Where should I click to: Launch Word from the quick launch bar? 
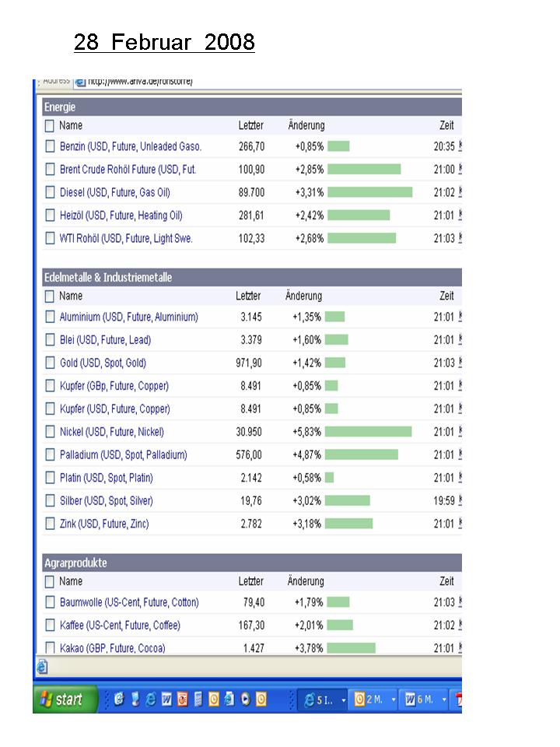coord(166,700)
